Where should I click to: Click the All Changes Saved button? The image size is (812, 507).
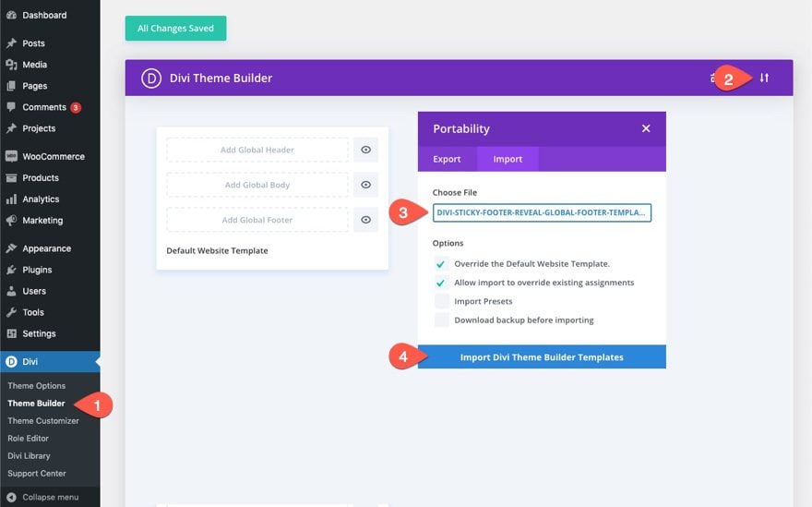coord(175,29)
